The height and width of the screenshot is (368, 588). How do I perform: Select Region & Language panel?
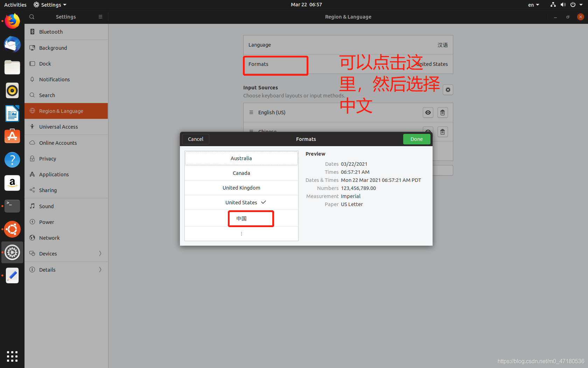pyautogui.click(x=66, y=111)
